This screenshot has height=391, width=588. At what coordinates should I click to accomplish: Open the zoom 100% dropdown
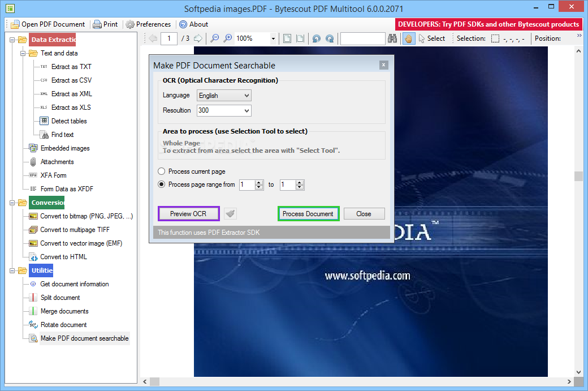pyautogui.click(x=273, y=38)
